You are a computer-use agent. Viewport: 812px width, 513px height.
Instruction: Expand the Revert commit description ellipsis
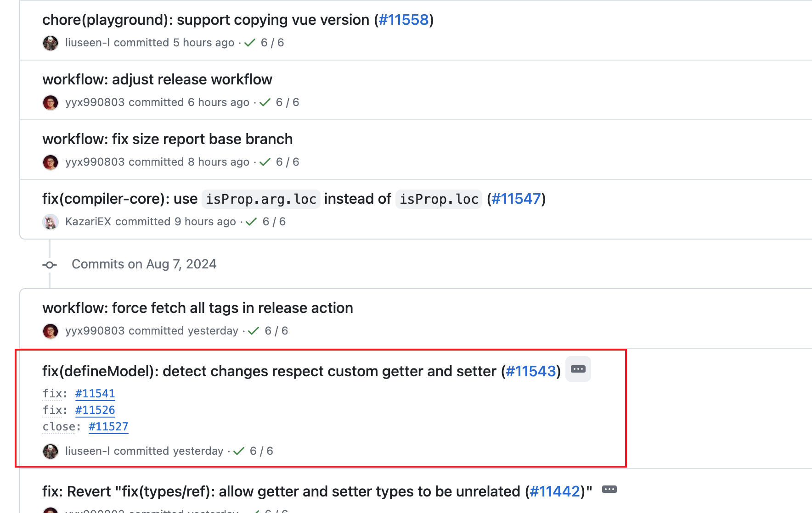click(609, 490)
